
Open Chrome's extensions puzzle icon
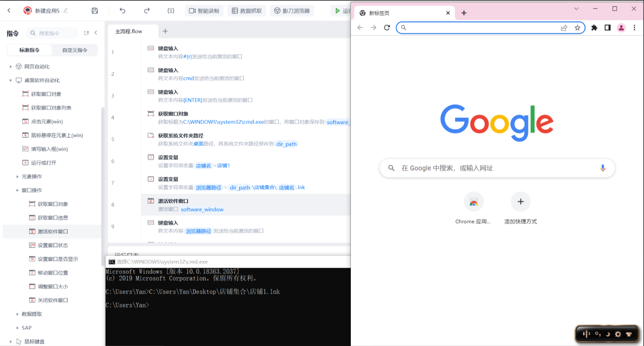594,28
